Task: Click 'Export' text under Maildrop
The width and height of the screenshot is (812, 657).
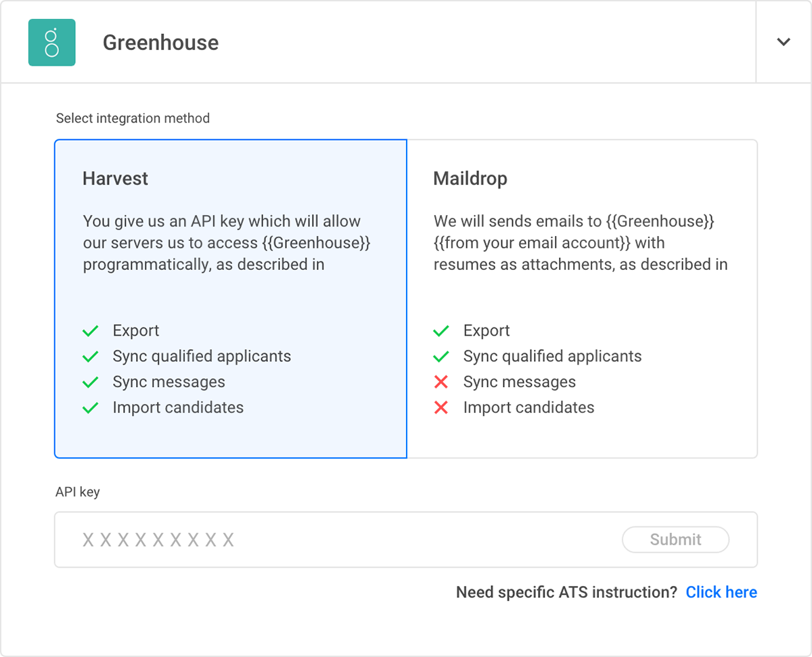Action: coord(487,330)
